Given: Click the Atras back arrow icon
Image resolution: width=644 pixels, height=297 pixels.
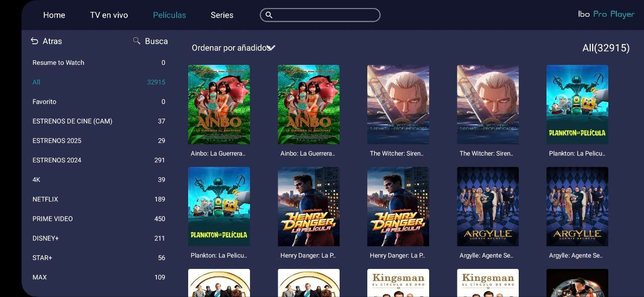Looking at the screenshot, I should coord(34,41).
